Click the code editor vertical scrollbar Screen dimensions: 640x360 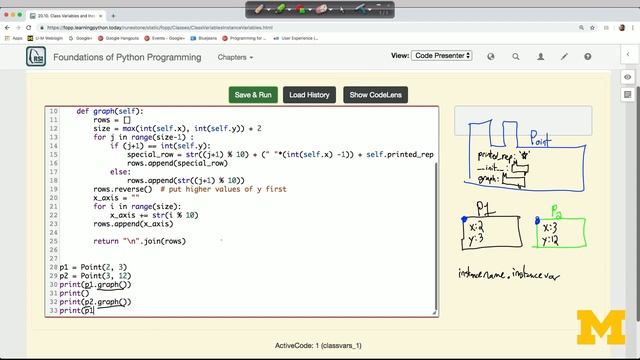point(436,237)
